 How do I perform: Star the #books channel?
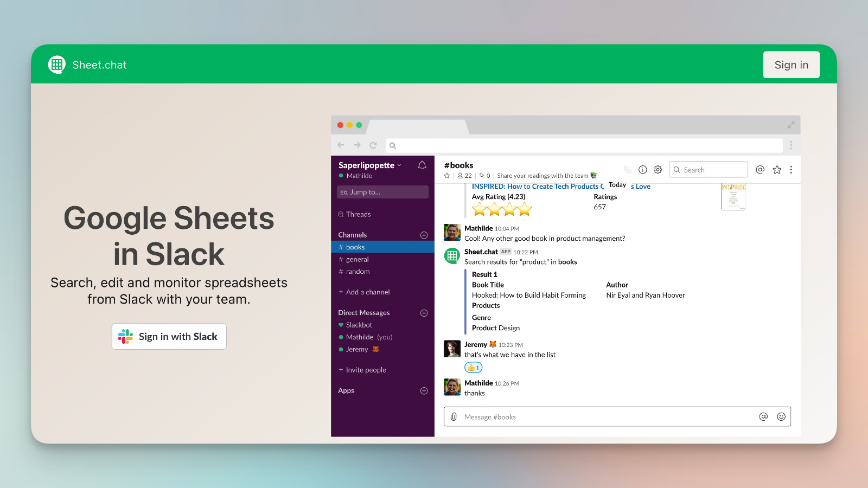[x=446, y=175]
